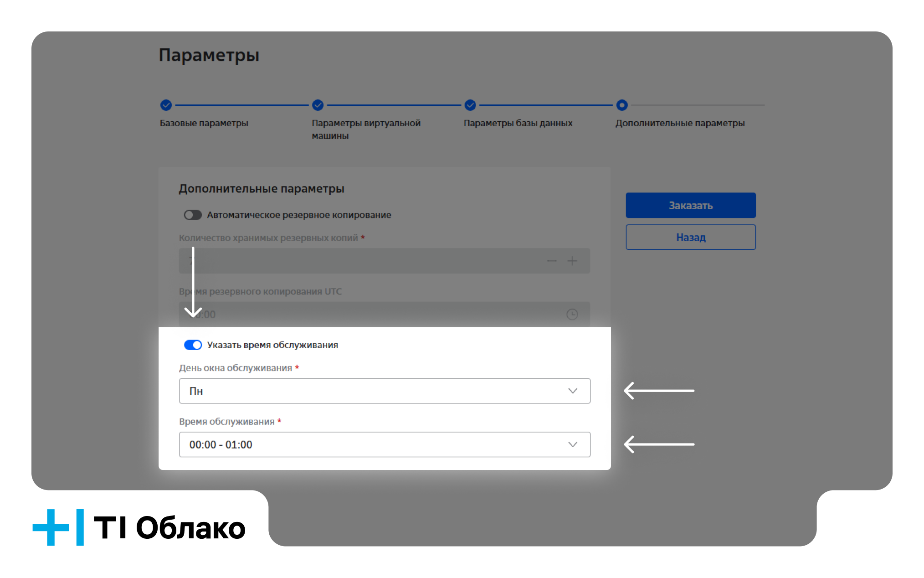Go to Параметры виртуальной машины step
The width and height of the screenshot is (924, 578).
(366, 129)
